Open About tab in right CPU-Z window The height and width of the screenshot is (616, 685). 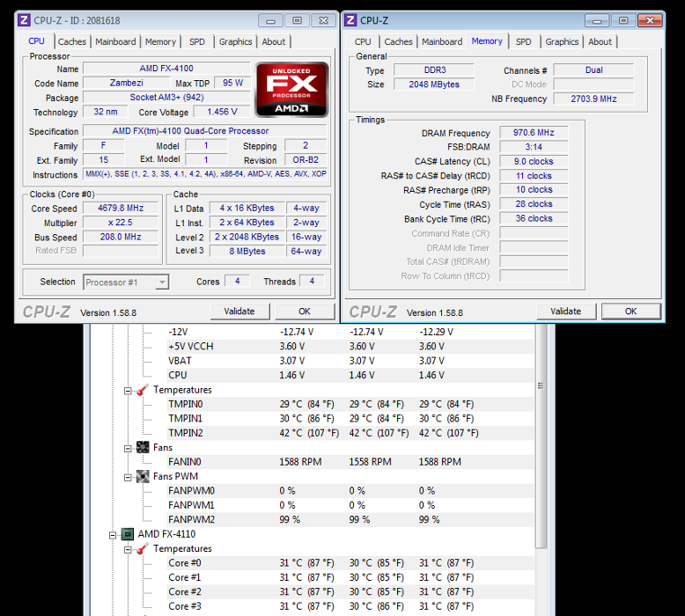(x=600, y=42)
